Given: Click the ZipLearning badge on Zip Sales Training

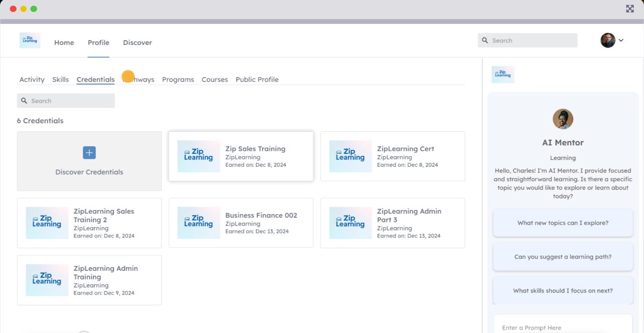Looking at the screenshot, I should coord(198,156).
